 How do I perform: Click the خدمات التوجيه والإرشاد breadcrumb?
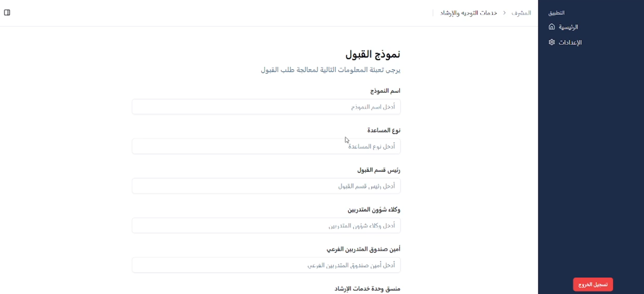click(468, 13)
